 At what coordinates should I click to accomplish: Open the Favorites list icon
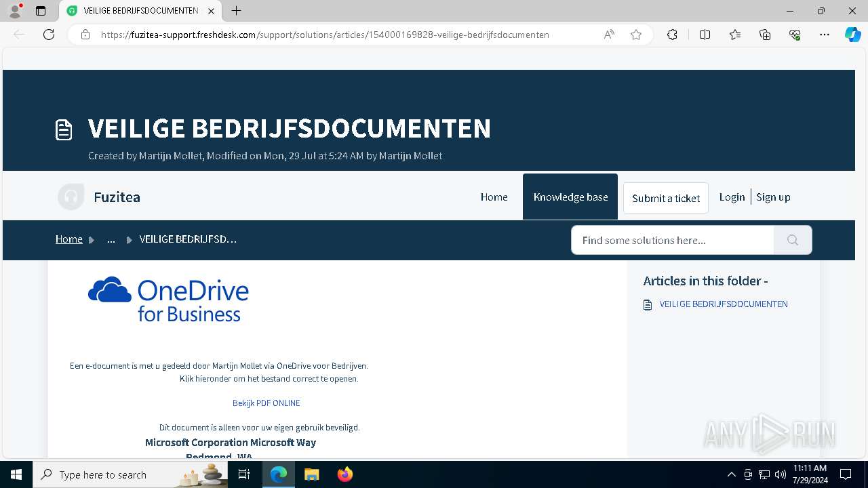(735, 35)
